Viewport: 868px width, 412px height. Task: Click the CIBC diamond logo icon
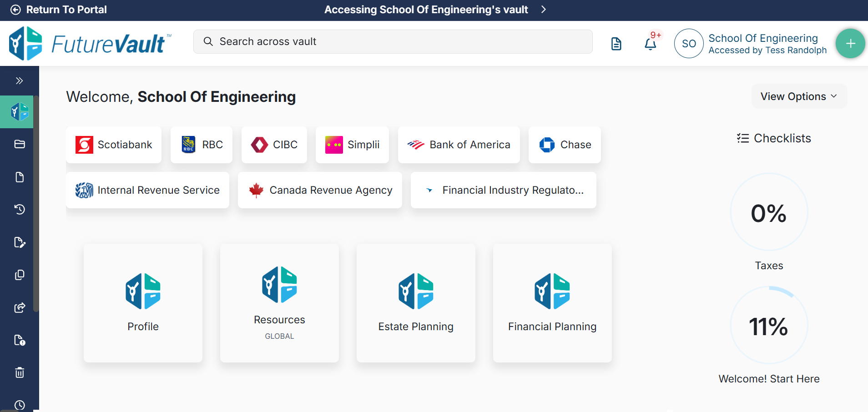(259, 145)
